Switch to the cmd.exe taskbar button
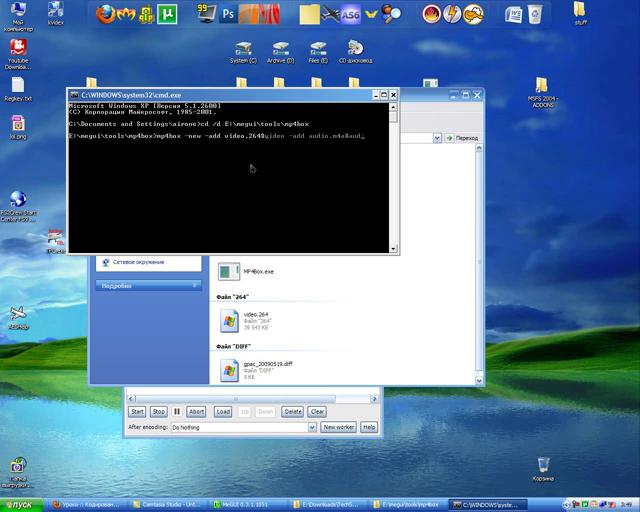The width and height of the screenshot is (640, 512). click(488, 505)
